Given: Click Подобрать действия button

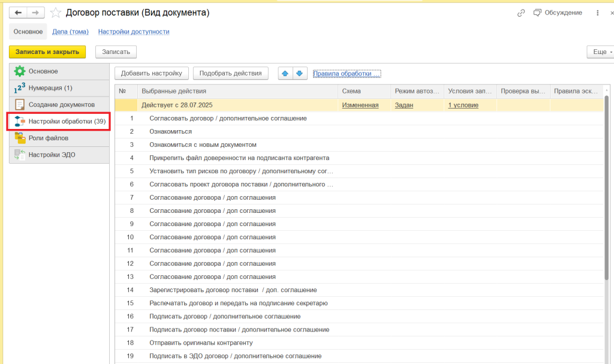Looking at the screenshot, I should (x=230, y=73).
